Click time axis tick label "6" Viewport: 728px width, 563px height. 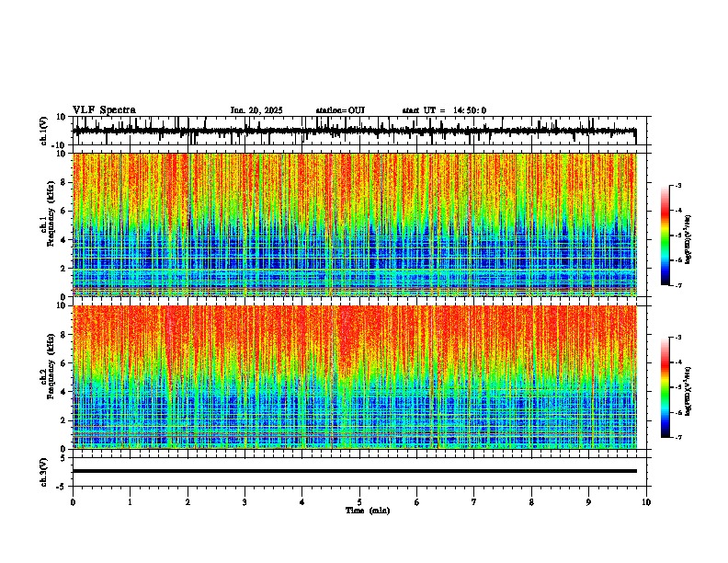(x=416, y=502)
